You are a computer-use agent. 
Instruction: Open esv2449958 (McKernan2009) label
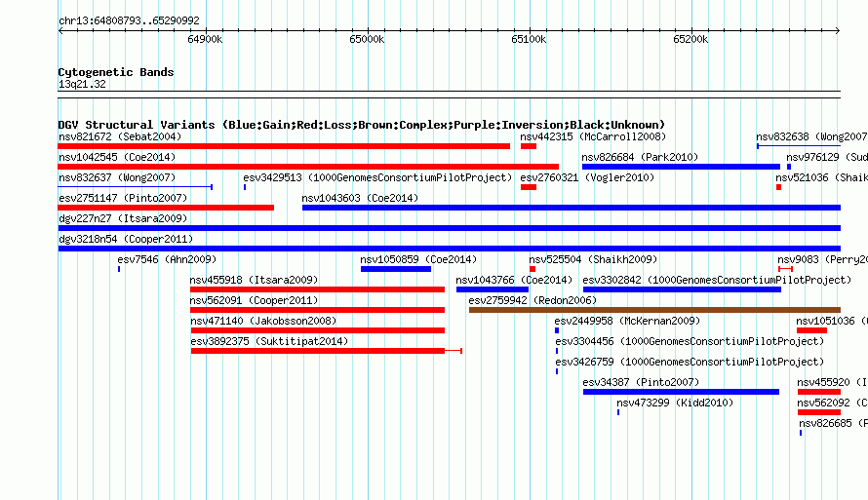click(627, 321)
